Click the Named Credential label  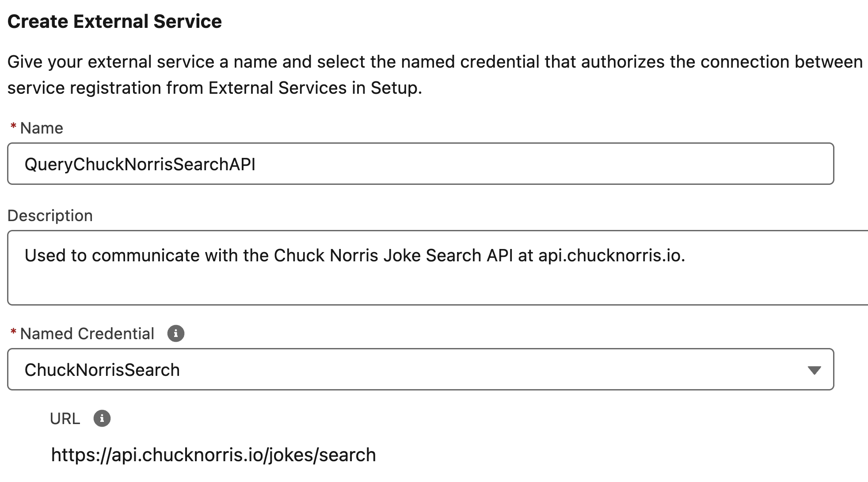(x=87, y=334)
